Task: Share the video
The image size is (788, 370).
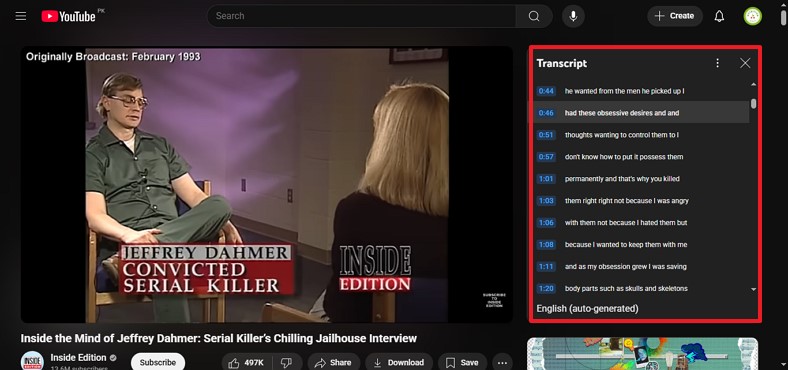Action: pos(334,362)
